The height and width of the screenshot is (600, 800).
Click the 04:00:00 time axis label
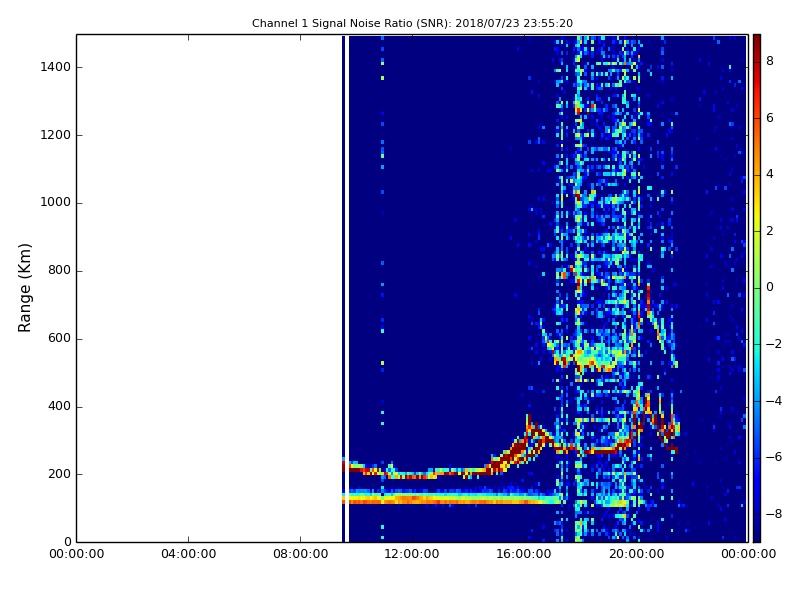click(x=188, y=554)
